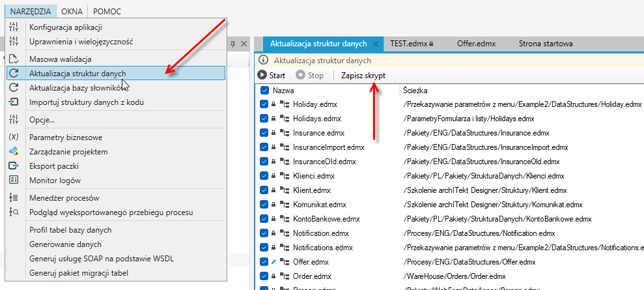Uncheck the Insurance.edmx checkbox

[x=264, y=133]
